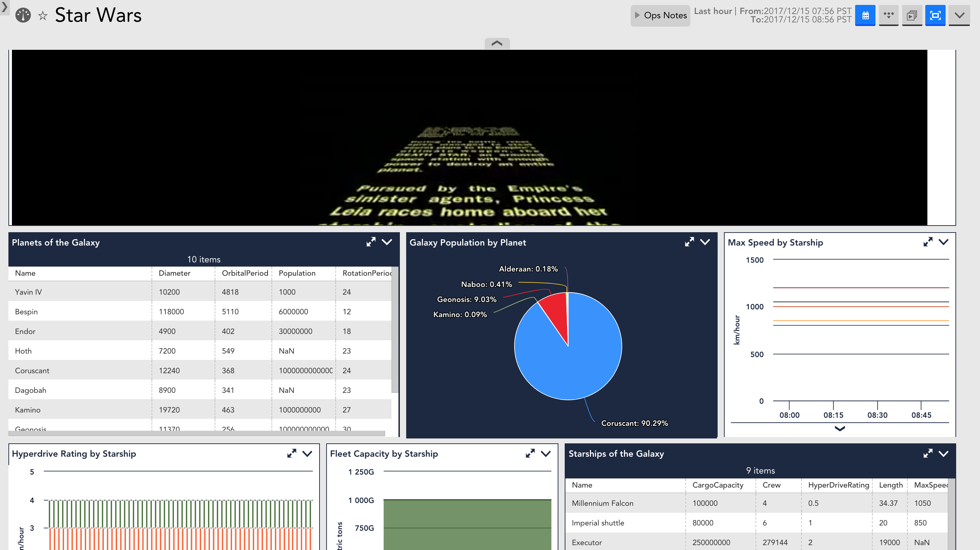
Task: Select the Dagobah planet row
Action: pos(200,390)
